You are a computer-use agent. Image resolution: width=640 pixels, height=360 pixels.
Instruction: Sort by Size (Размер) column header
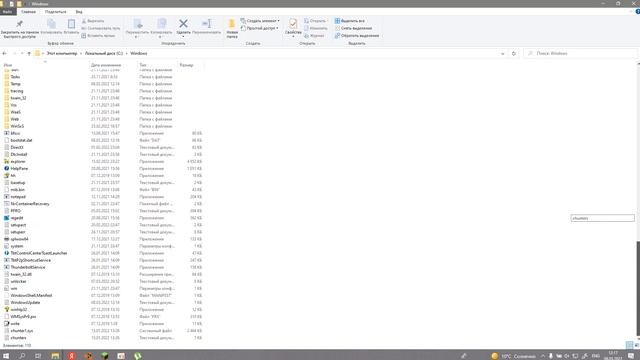coord(187,65)
